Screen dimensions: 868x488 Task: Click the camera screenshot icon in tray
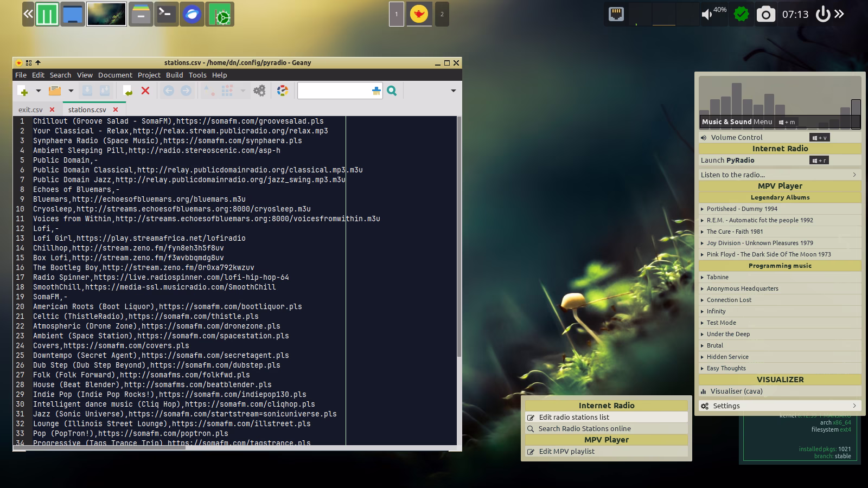pyautogui.click(x=765, y=15)
